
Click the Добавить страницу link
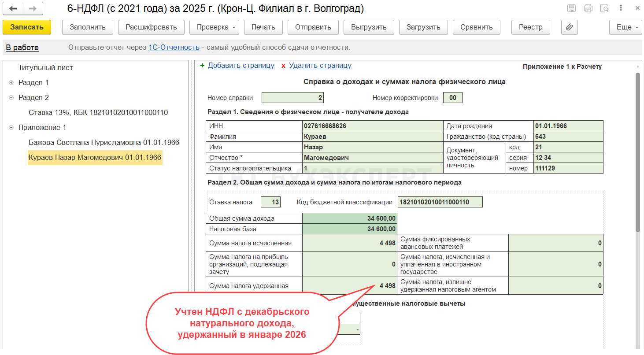click(241, 66)
